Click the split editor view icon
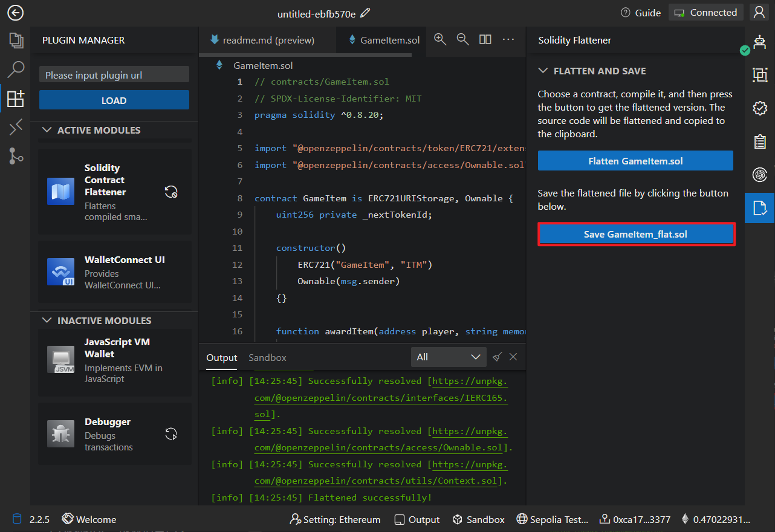Image resolution: width=775 pixels, height=532 pixels. tap(485, 39)
